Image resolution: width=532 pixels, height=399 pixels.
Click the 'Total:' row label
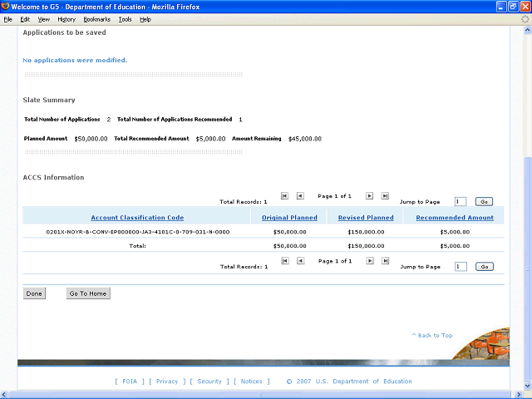tap(137, 246)
